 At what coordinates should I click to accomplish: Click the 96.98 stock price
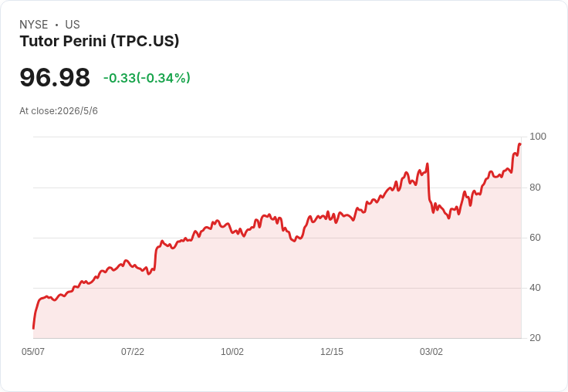[55, 77]
